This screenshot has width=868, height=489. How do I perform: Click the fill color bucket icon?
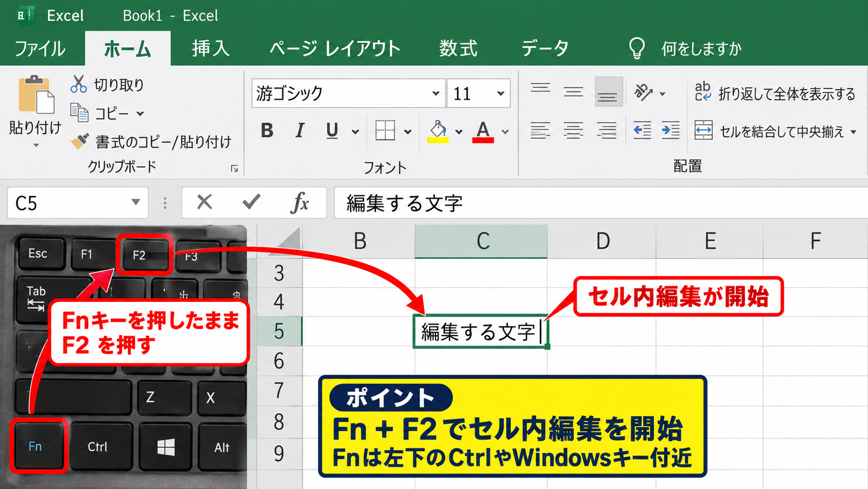click(438, 131)
